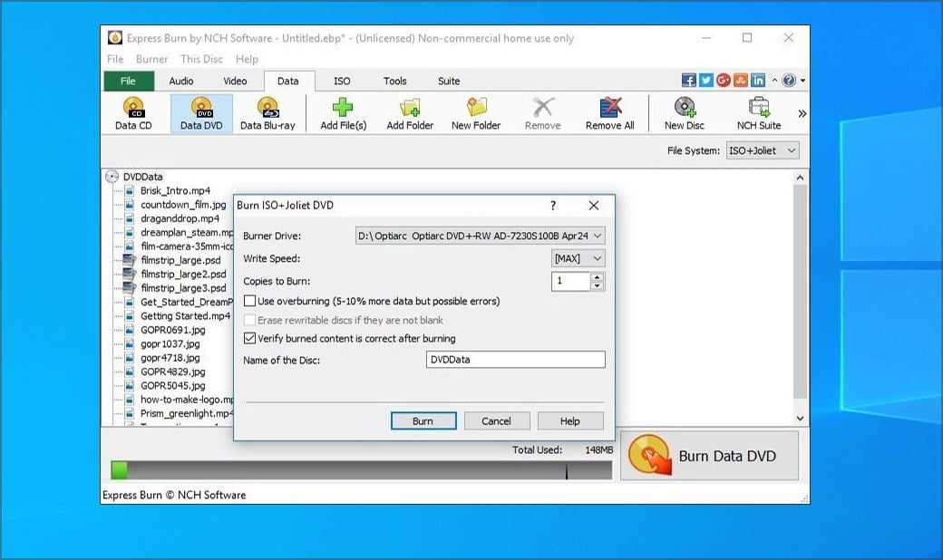Uncheck Verify burned content is correct

coord(249,338)
